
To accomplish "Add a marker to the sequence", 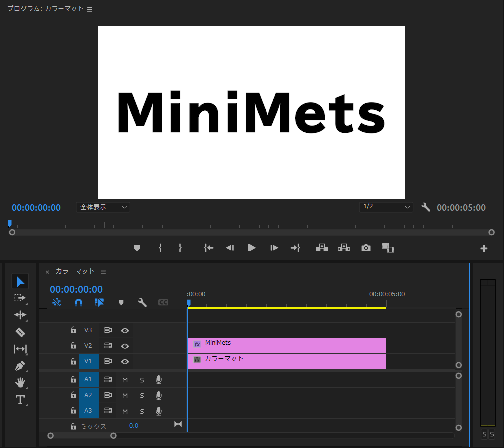I will point(120,302).
